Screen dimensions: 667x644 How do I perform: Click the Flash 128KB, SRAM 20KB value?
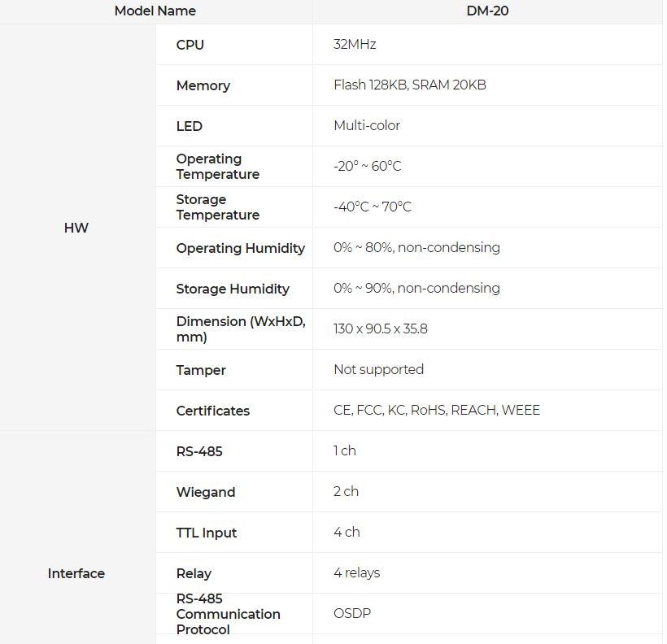(x=409, y=85)
